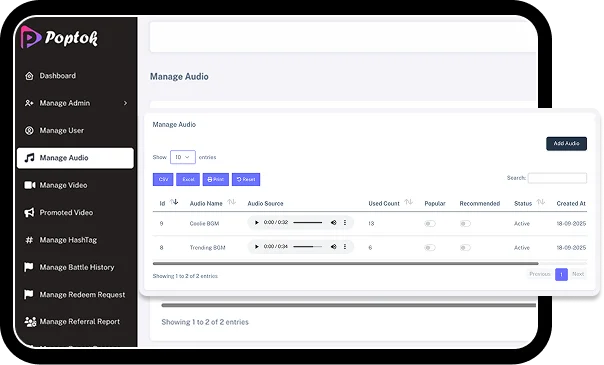Go to Previous page
The image size is (604, 365).
pyautogui.click(x=540, y=274)
